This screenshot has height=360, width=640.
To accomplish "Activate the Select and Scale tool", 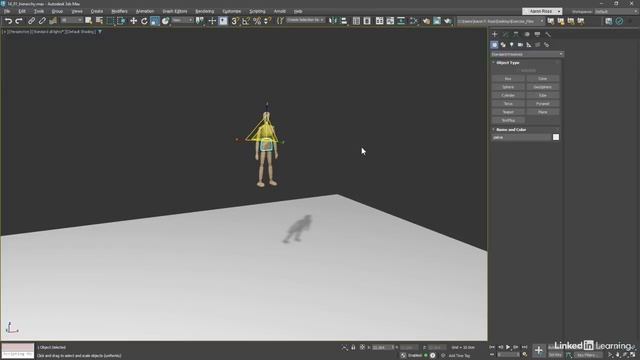I will 155,21.
